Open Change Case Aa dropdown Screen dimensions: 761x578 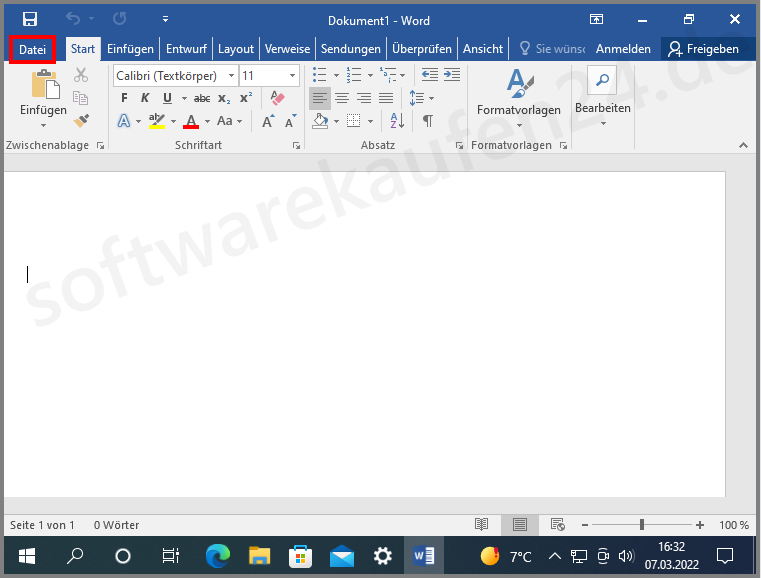tap(229, 121)
